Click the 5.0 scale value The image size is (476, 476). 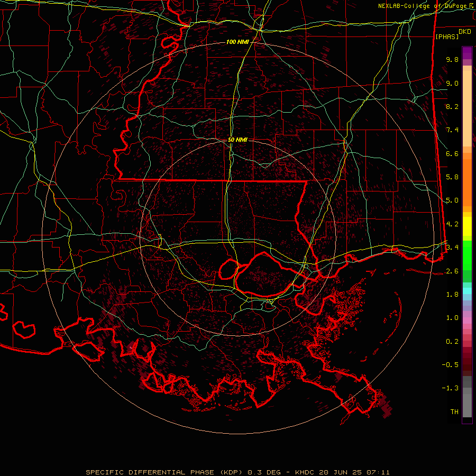[x=452, y=200]
